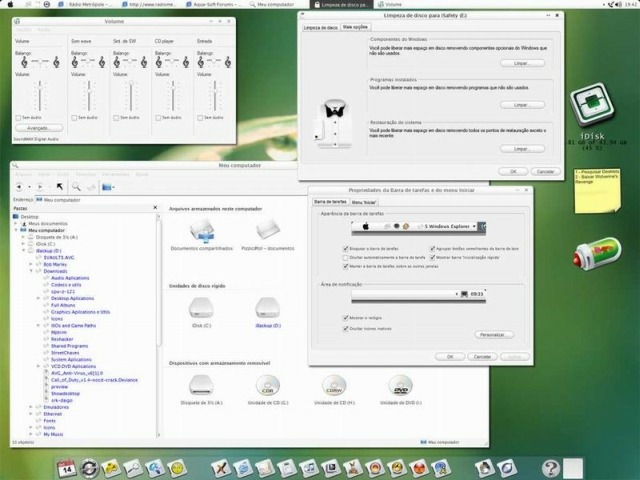Click the yellow sticky note on desktop
Viewport: 640px width, 480px height.
pyautogui.click(x=597, y=191)
